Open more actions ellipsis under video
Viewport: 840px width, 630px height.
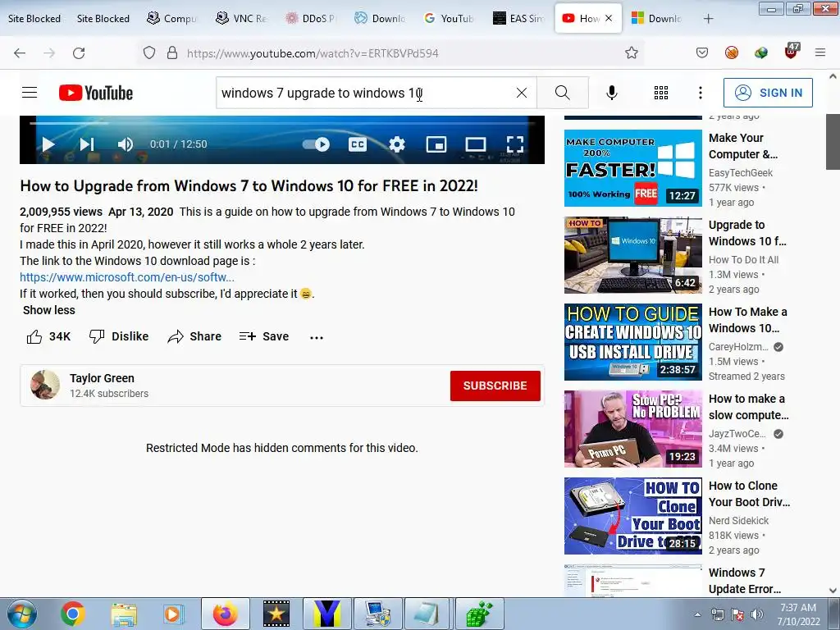click(317, 337)
